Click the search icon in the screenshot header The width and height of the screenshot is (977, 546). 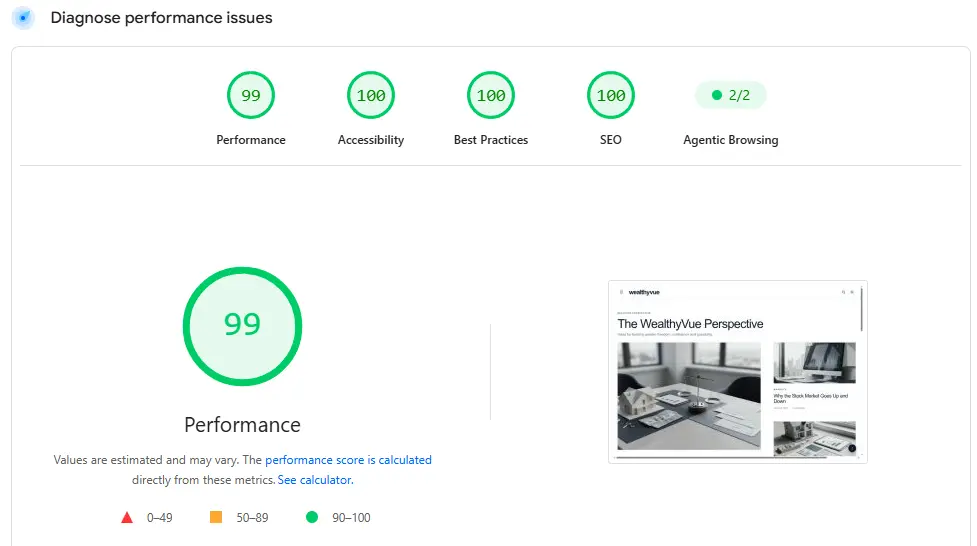click(844, 292)
